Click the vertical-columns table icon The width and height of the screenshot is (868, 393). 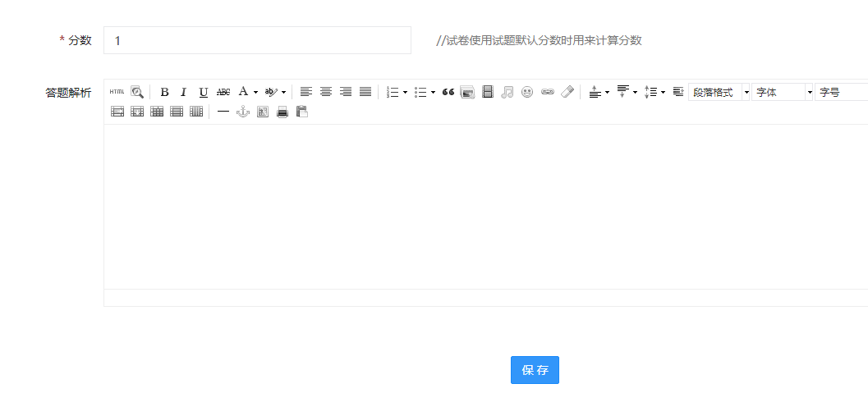pyautogui.click(x=196, y=112)
